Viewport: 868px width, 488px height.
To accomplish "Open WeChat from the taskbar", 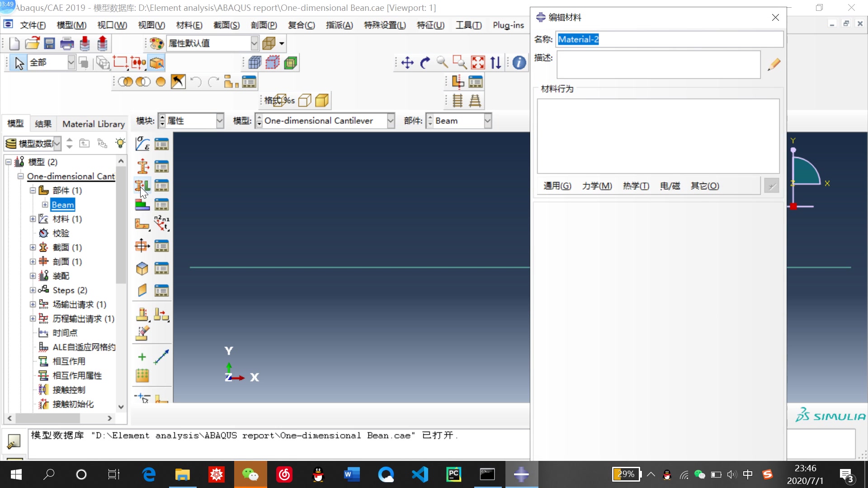I will click(250, 474).
